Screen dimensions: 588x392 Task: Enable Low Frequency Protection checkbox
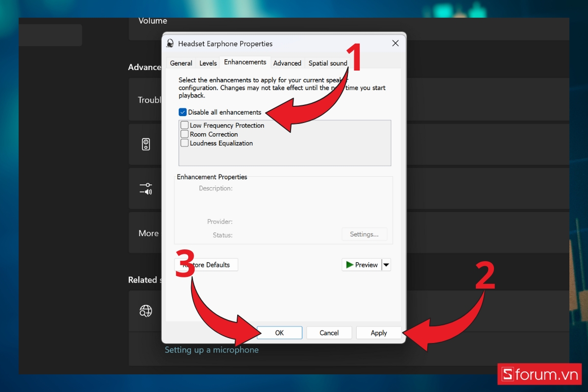pos(185,125)
